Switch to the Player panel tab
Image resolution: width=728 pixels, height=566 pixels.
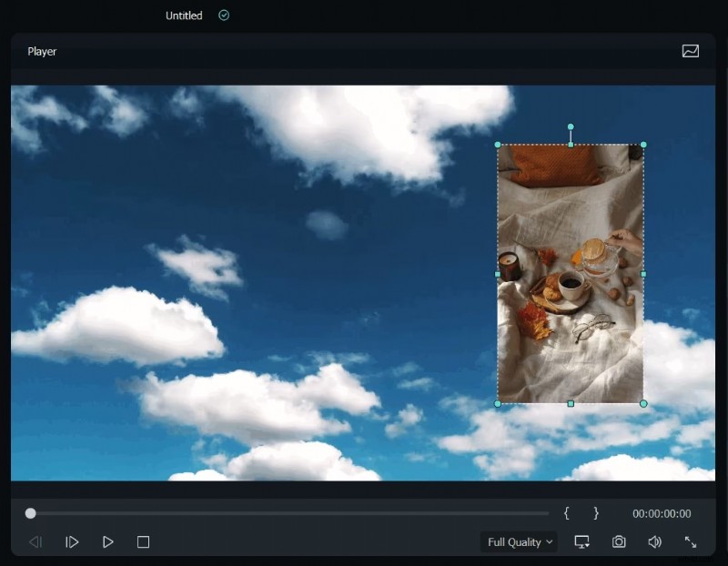[x=41, y=52]
